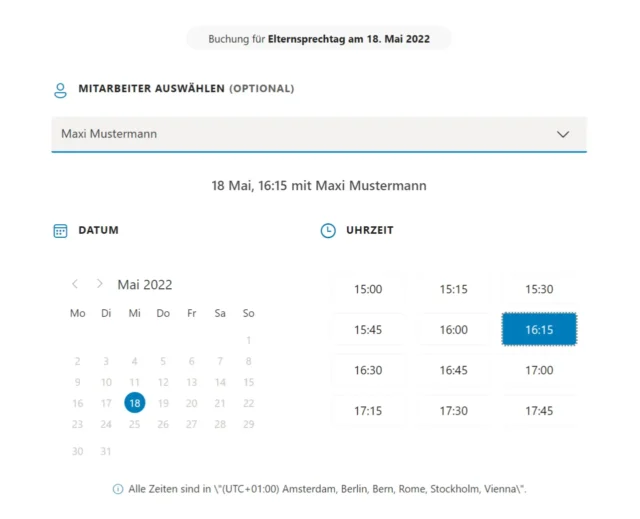Screen dimensions: 640x519
Task: Click the clock icon next to Uhrzeit
Action: point(328,230)
